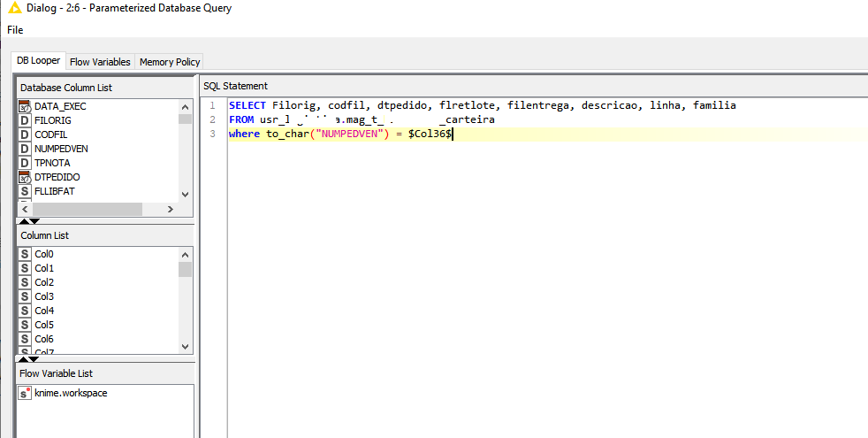Select the date icon beside DTPEDIDO

tap(25, 178)
